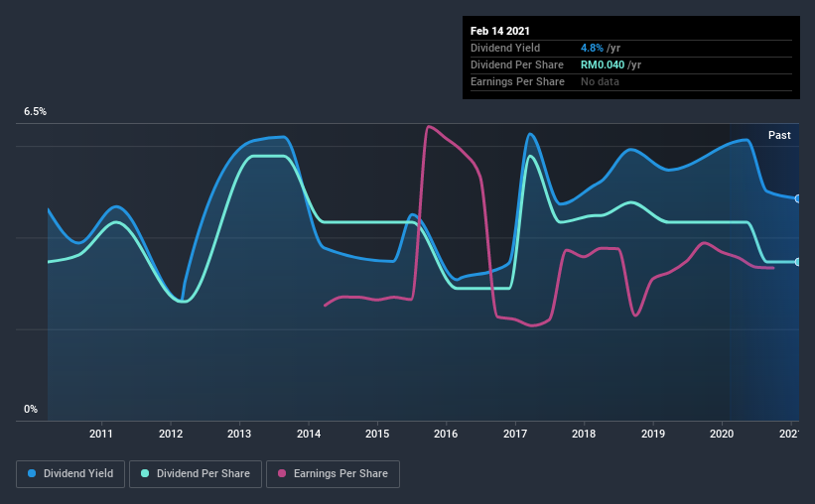Viewport: 815px width, 504px height.
Task: Select the 2011 x-axis label
Action: 101,434
